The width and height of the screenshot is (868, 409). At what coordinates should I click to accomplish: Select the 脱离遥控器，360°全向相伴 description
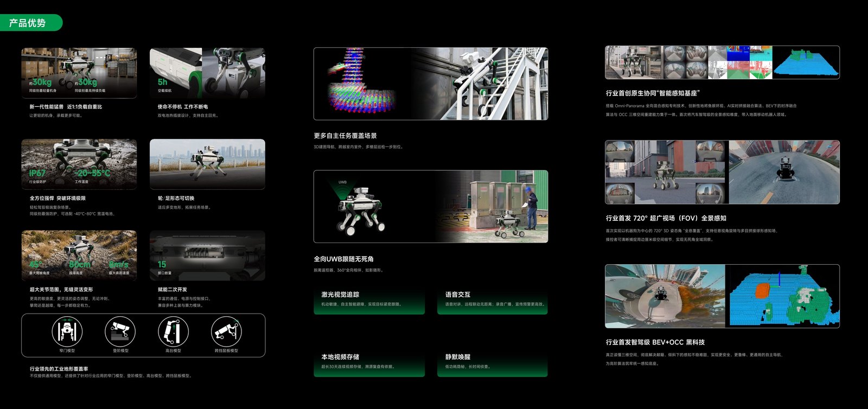coord(348,270)
